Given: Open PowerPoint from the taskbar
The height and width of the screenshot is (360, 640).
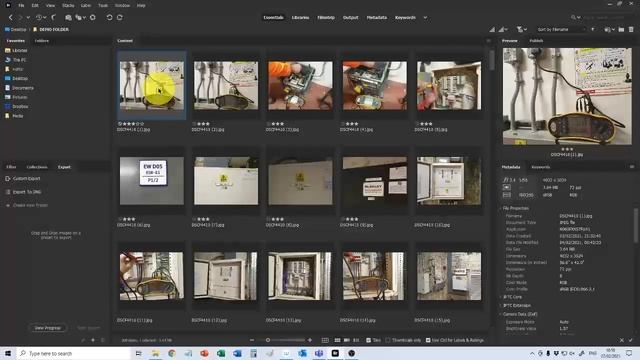Looking at the screenshot, I should pos(204,353).
